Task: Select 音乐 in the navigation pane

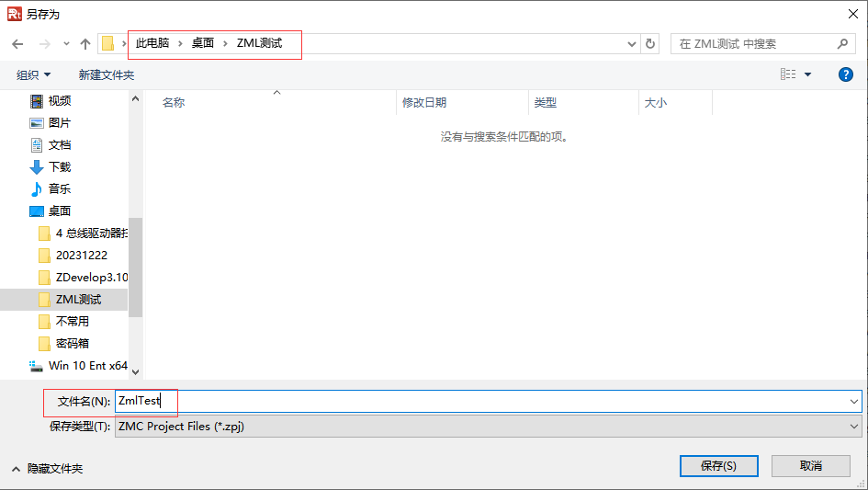Action: 59,189
